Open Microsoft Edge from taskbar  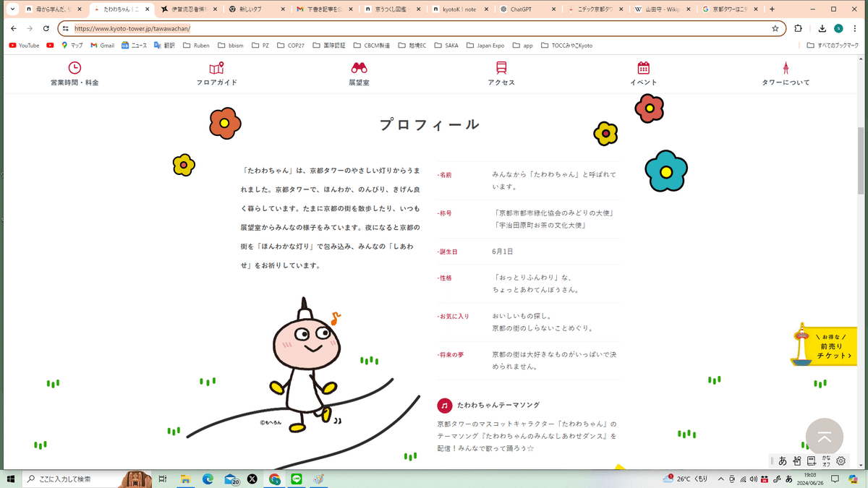point(208,479)
